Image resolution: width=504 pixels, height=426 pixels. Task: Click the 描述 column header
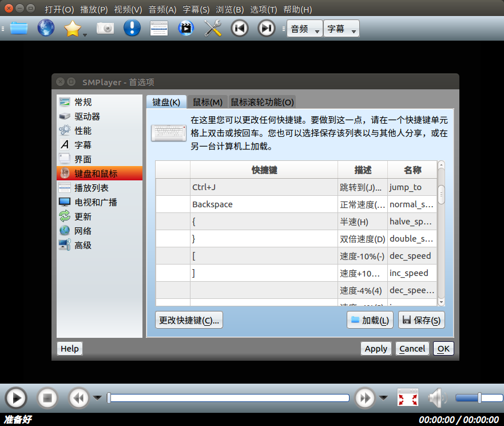coord(363,170)
